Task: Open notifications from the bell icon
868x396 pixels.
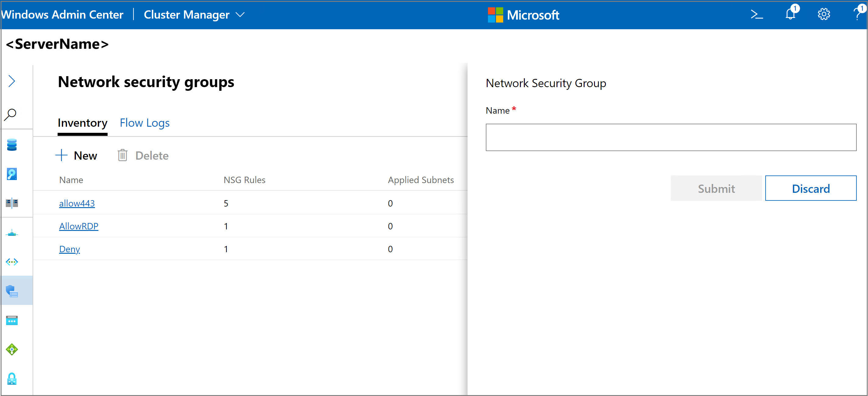Action: pyautogui.click(x=790, y=14)
